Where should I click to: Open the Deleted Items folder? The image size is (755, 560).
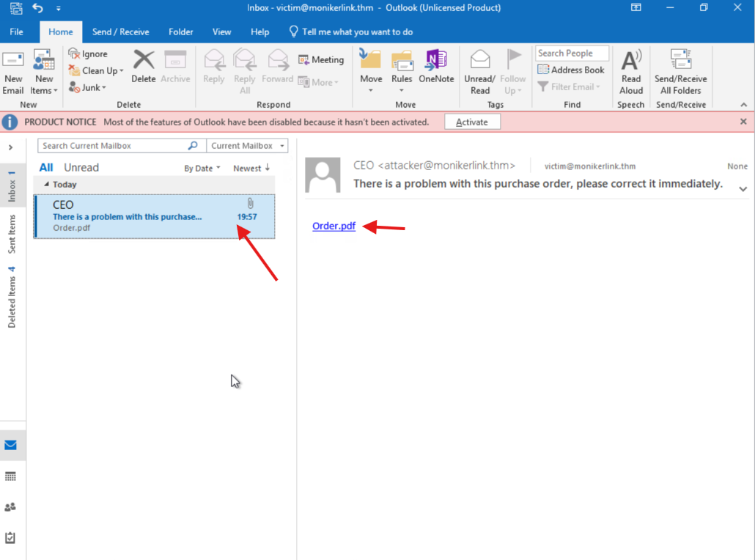[12, 297]
